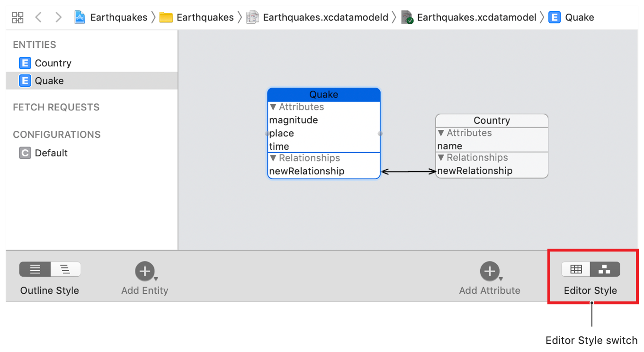
Task: Click the Add Attribute label
Action: point(490,290)
